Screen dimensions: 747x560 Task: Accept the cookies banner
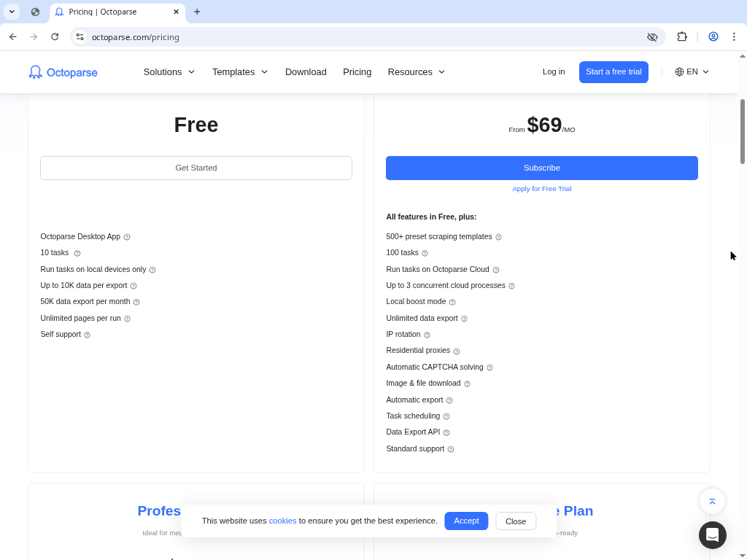[x=466, y=521]
